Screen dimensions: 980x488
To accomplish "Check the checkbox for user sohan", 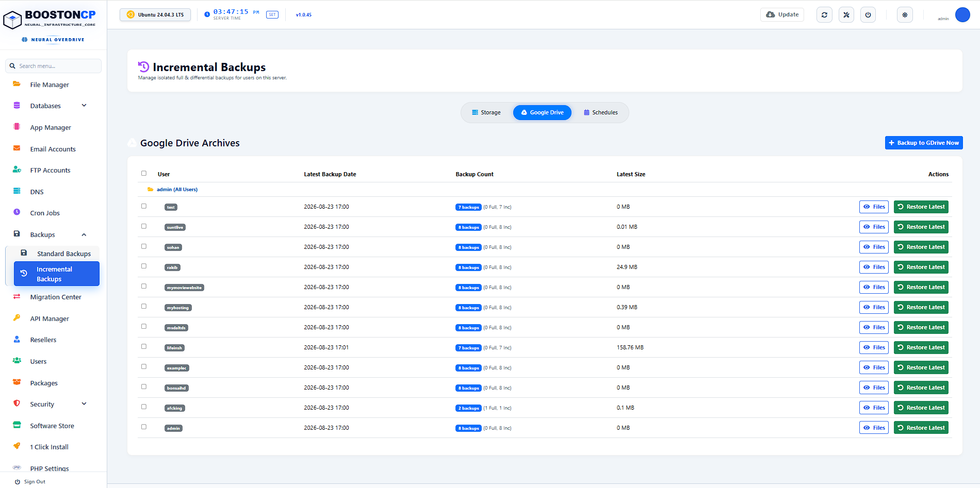I will pyautogui.click(x=144, y=246).
